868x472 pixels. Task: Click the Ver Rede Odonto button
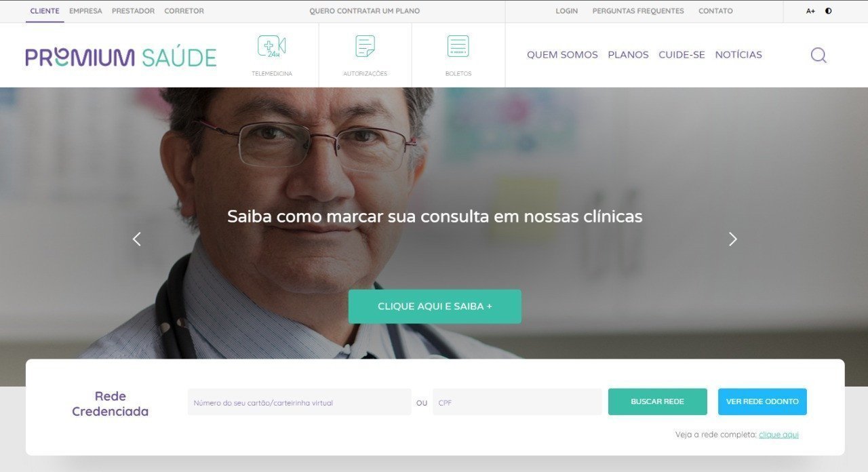click(762, 401)
